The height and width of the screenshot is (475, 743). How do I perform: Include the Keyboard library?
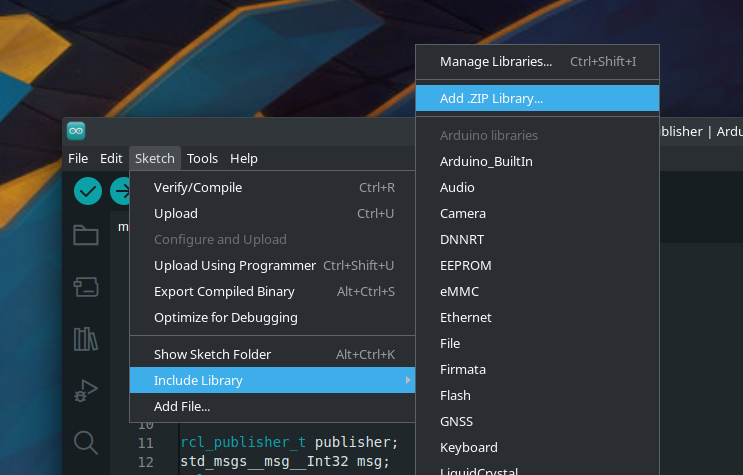click(x=537, y=448)
